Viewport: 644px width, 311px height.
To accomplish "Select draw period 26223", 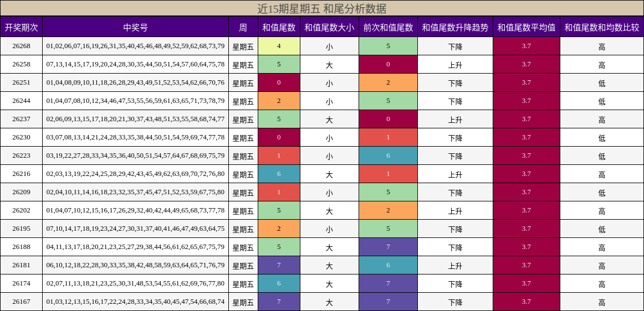I will coord(21,155).
